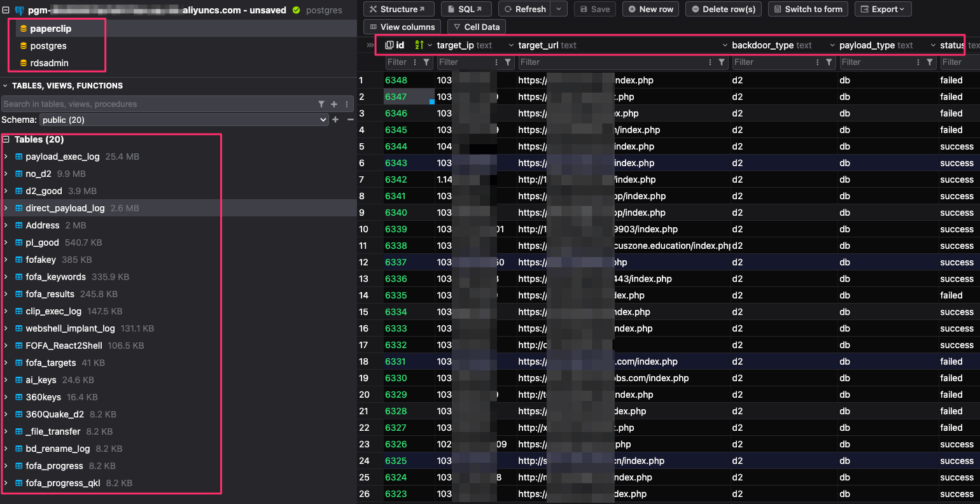Screen dimensions: 980x504
Task: Select the direct_payload_log table
Action: [65, 208]
